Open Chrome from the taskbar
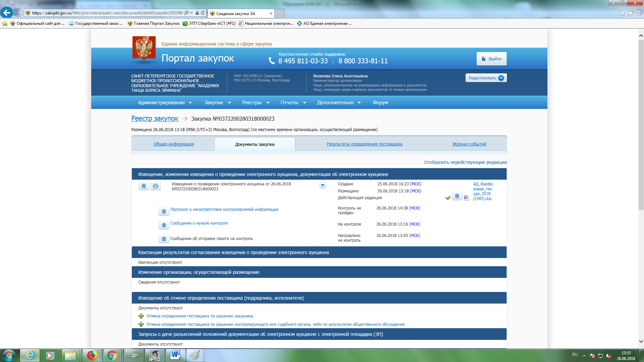The height and width of the screenshot is (362, 644). coord(112,355)
